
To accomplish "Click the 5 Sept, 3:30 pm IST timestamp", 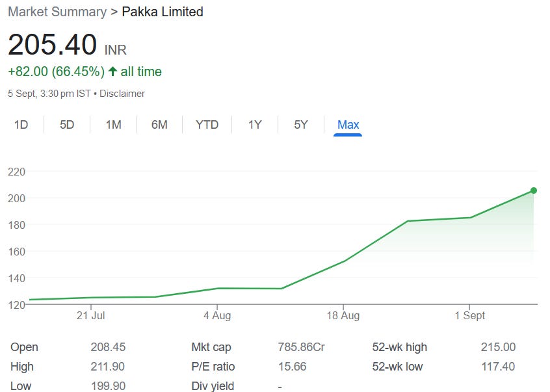I will click(x=49, y=94).
